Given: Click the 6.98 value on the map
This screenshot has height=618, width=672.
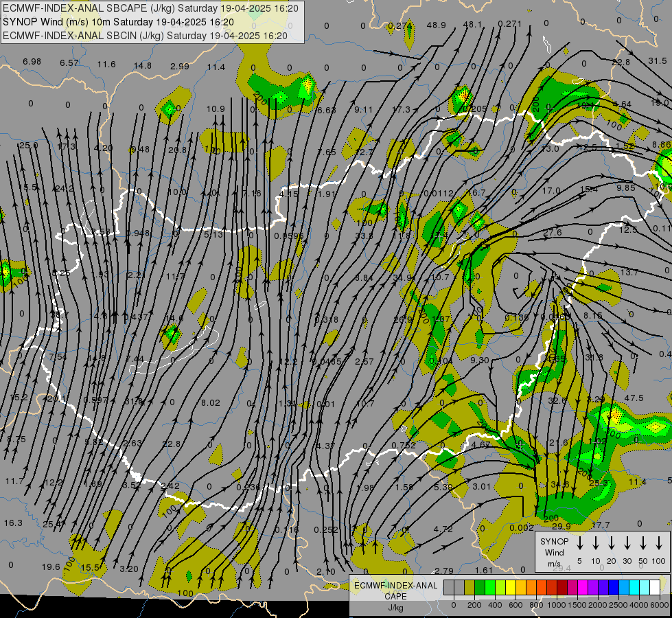Looking at the screenshot, I should 32,62.
